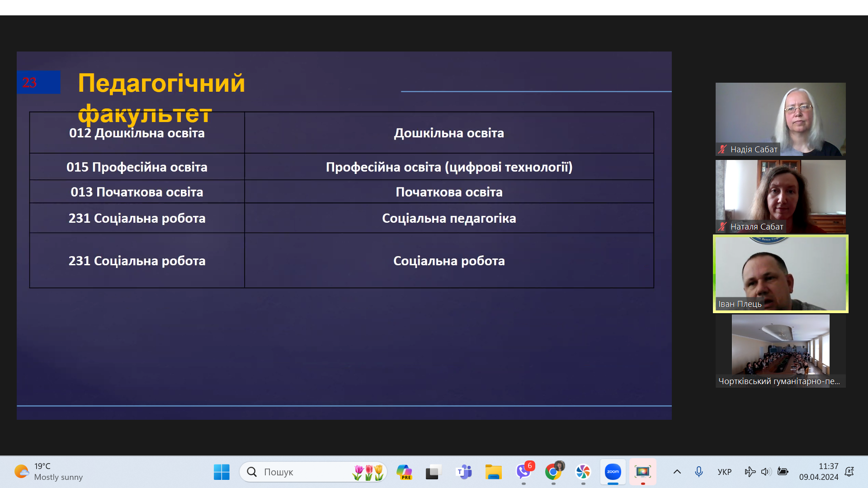Screen dimensions: 868x488
Task: Open Microsoft Teams from taskbar
Action: point(464,472)
